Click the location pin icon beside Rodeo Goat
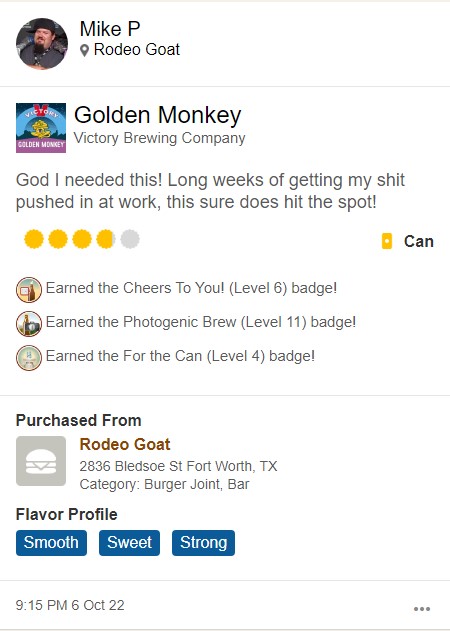Image resolution: width=450 pixels, height=631 pixels. pos(84,51)
